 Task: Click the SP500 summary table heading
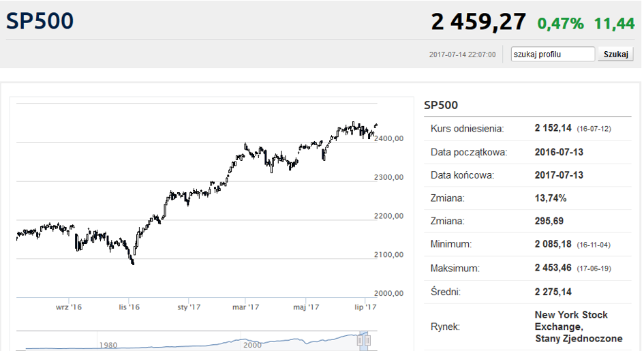[441, 106]
